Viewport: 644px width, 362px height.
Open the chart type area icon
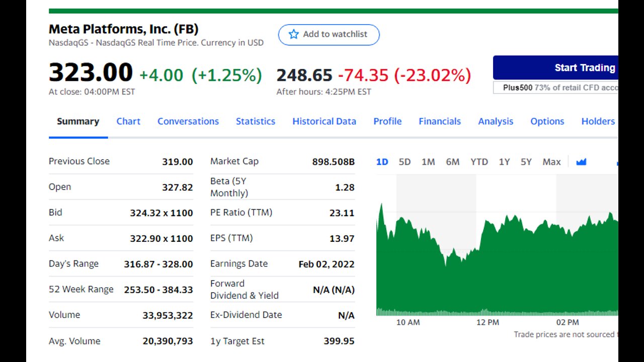[x=581, y=162]
